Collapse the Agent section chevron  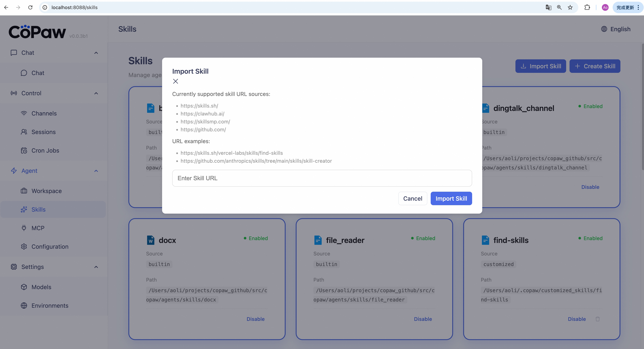pyautogui.click(x=96, y=171)
